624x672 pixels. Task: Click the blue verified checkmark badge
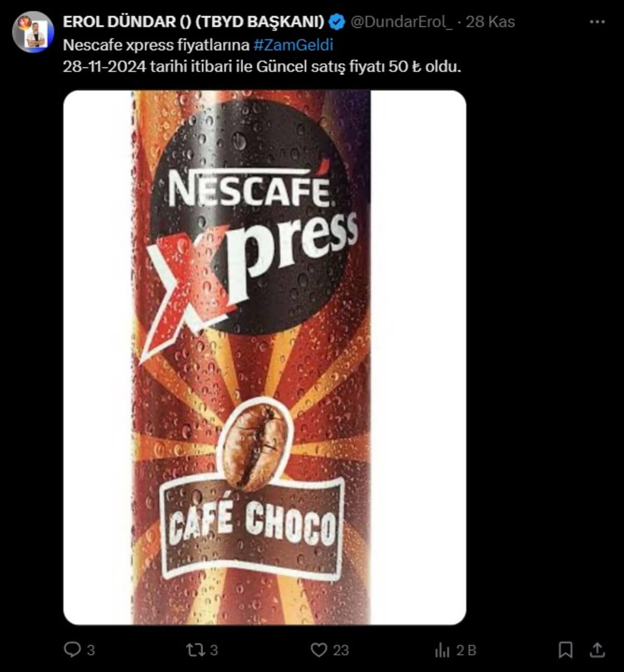(x=337, y=21)
